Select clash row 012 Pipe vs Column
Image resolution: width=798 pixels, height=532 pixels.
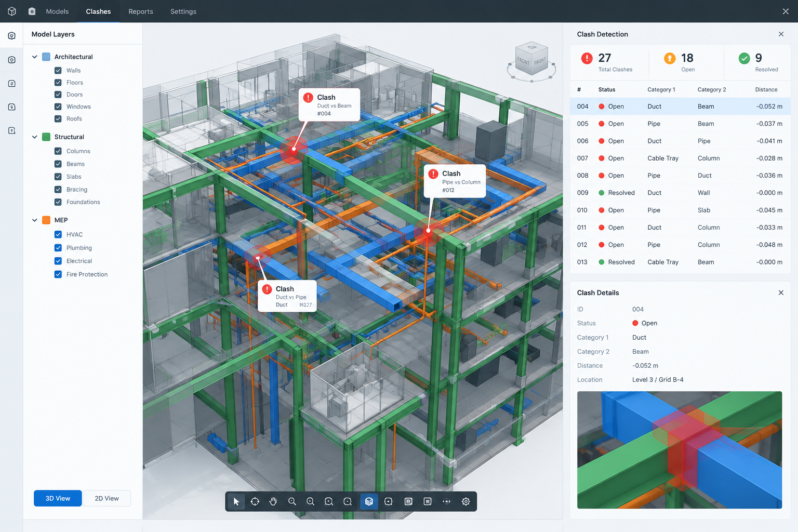point(680,245)
